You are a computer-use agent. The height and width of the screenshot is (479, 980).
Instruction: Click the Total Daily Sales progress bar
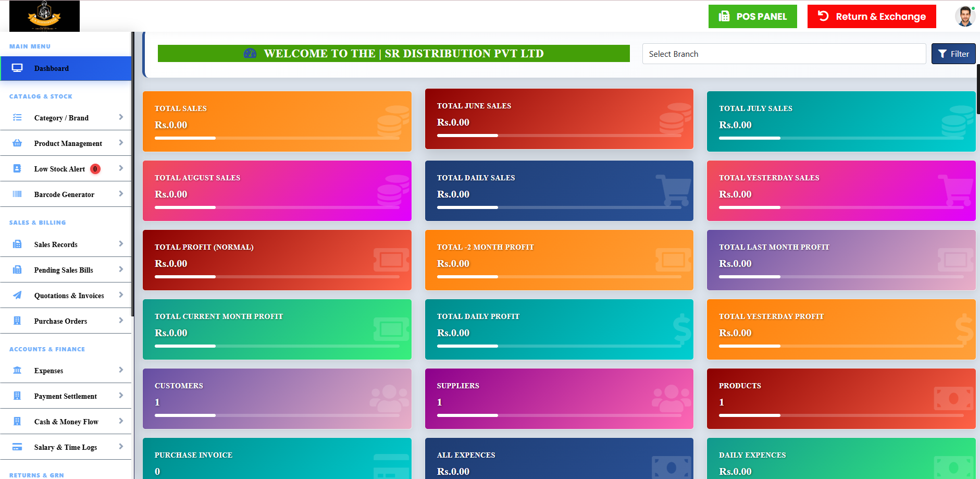(559, 207)
